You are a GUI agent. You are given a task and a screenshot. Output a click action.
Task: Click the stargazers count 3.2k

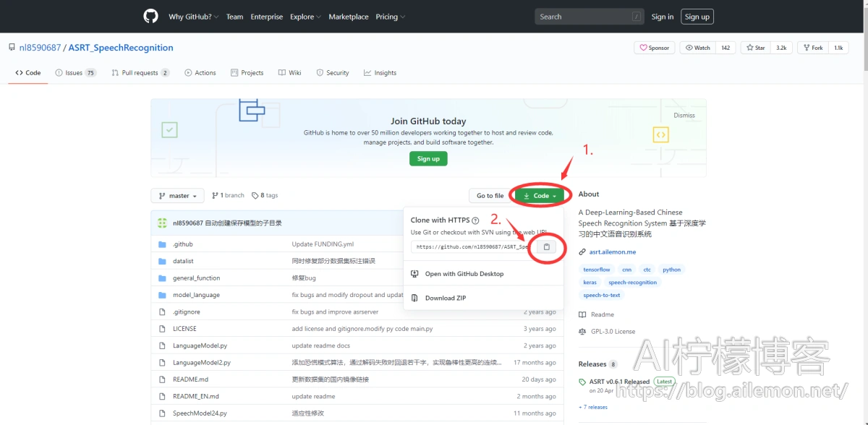click(x=781, y=48)
